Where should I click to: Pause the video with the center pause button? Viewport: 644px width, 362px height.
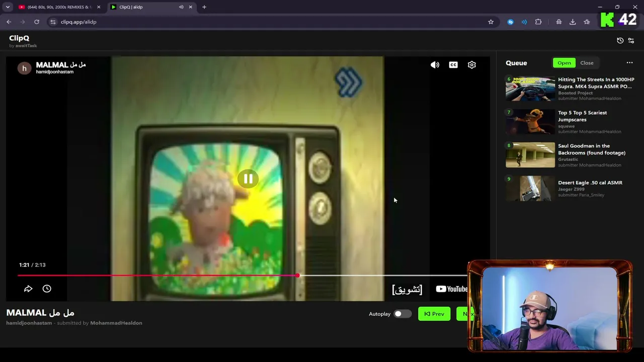click(248, 178)
